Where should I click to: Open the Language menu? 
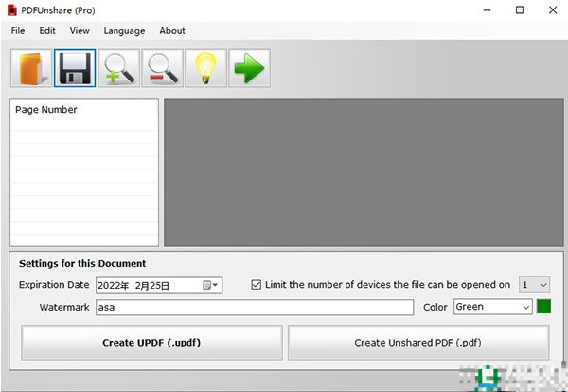[124, 31]
